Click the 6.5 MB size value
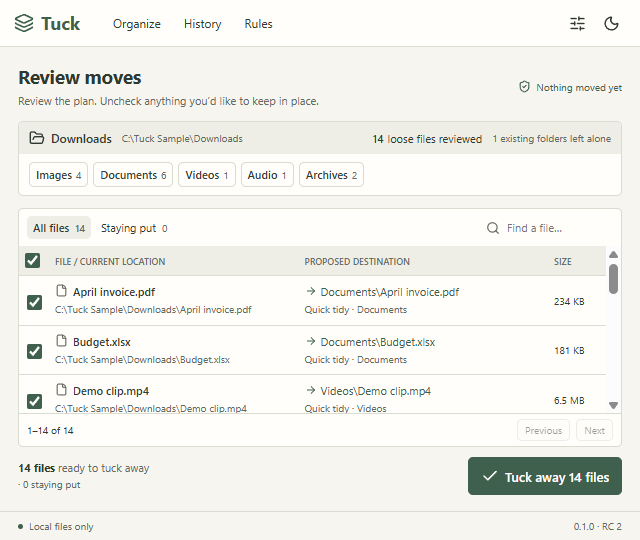 coord(569,400)
